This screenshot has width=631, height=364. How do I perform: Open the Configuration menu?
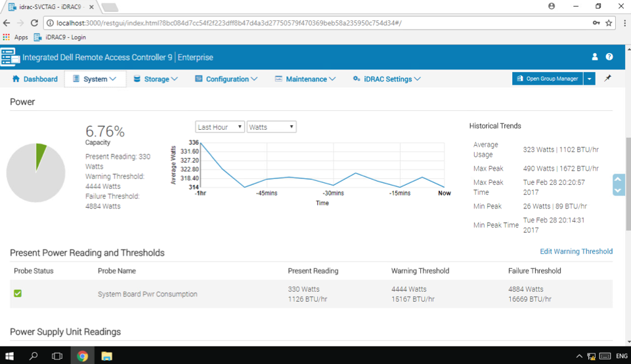226,79
